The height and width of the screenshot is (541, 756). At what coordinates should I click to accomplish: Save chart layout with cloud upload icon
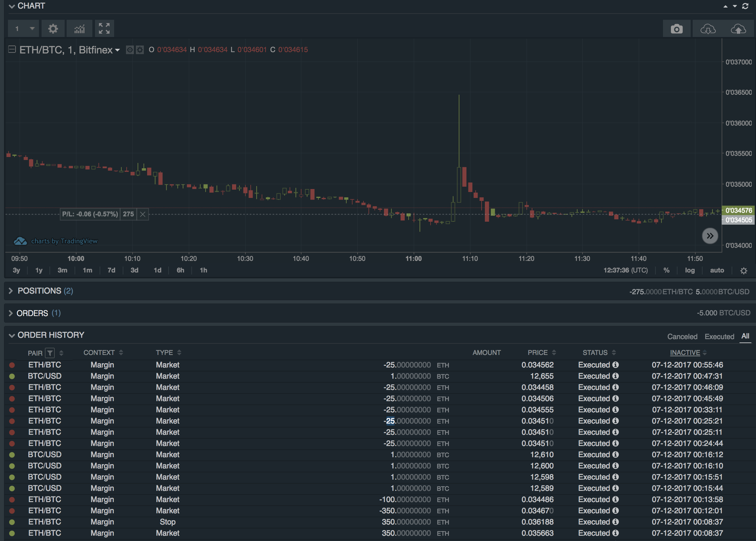coord(738,29)
